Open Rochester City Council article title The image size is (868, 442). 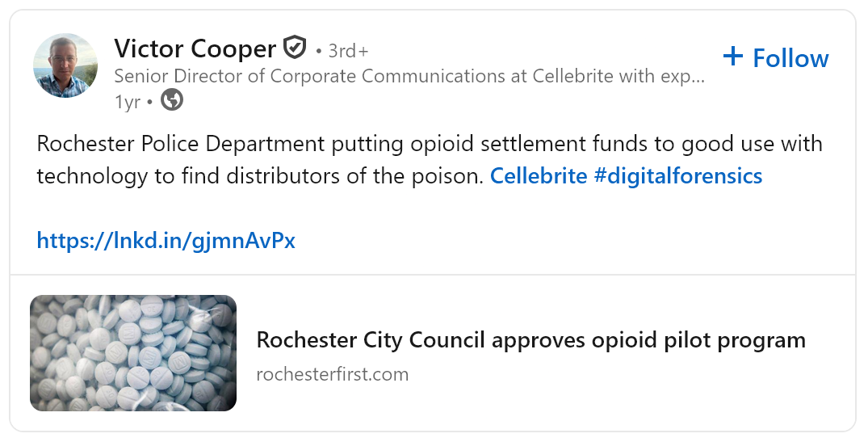tap(530, 340)
